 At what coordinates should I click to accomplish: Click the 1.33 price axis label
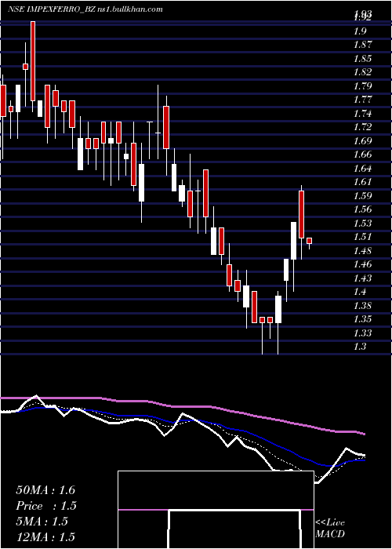pyautogui.click(x=363, y=333)
